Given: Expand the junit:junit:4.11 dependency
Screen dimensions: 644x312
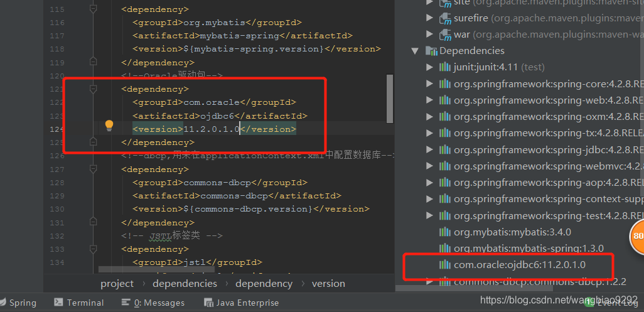Looking at the screenshot, I should 429,67.
